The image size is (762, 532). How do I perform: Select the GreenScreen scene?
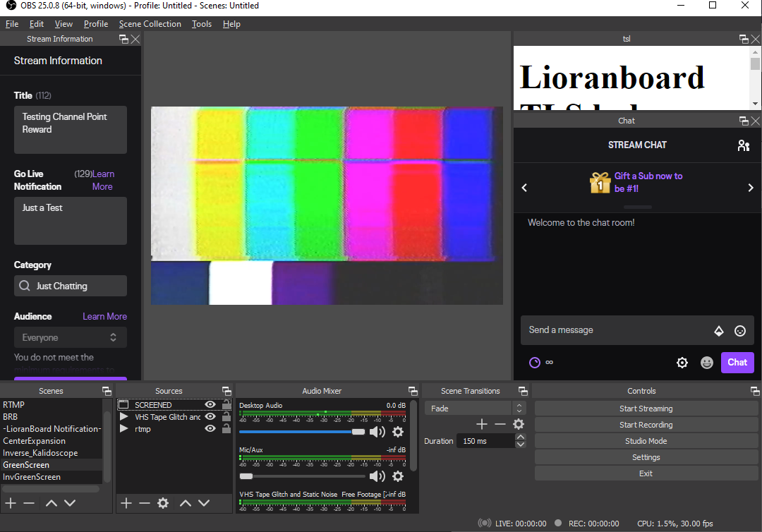coord(52,465)
